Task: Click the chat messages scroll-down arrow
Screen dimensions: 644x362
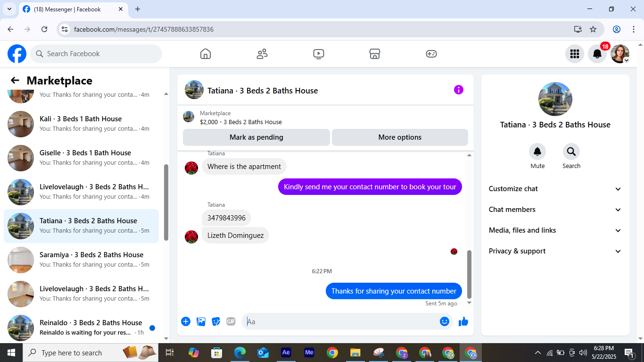Action: click(x=469, y=303)
